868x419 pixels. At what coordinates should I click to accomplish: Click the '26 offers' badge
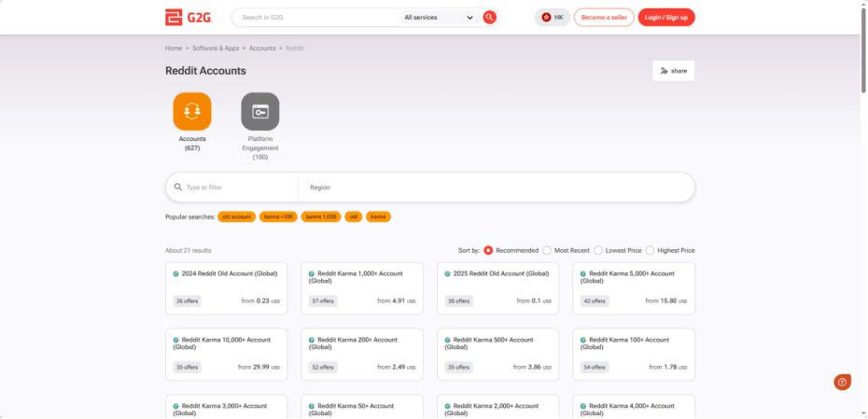point(187,301)
